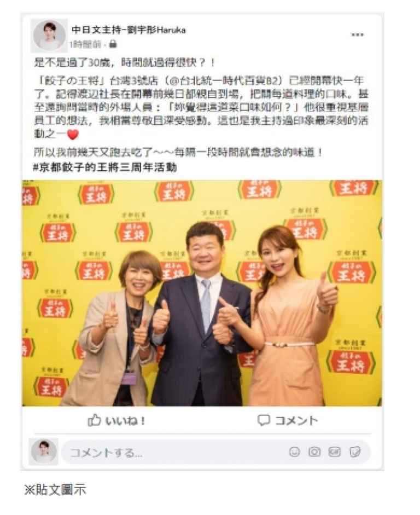This screenshot has width=420, height=515.
Task: Click the commenter avatar beside comment box
Action: (44, 452)
